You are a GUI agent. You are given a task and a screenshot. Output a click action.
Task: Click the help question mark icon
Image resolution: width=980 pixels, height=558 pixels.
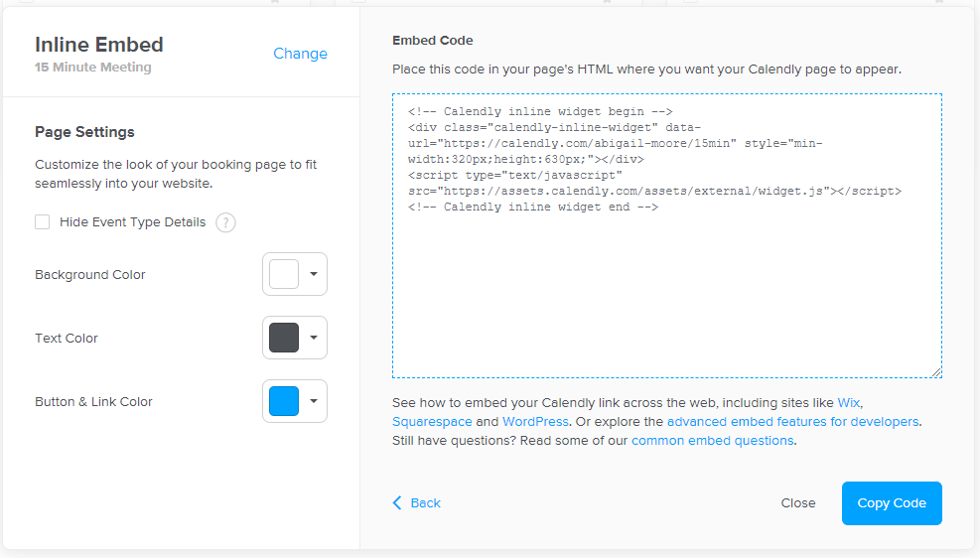tap(225, 222)
